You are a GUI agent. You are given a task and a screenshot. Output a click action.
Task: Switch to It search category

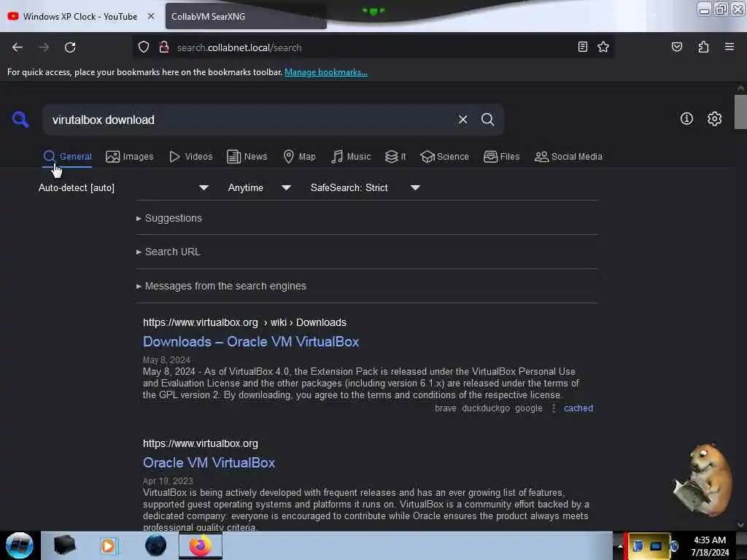[395, 157]
